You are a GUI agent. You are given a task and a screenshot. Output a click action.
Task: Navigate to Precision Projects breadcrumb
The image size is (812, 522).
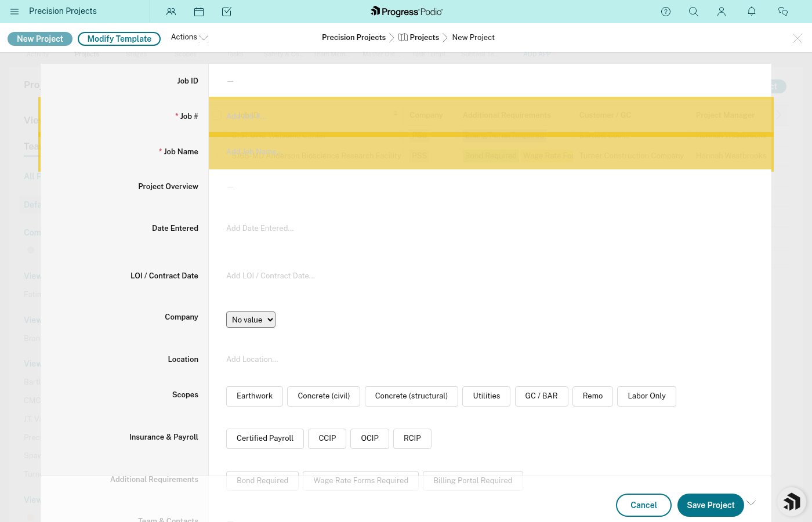click(x=354, y=37)
